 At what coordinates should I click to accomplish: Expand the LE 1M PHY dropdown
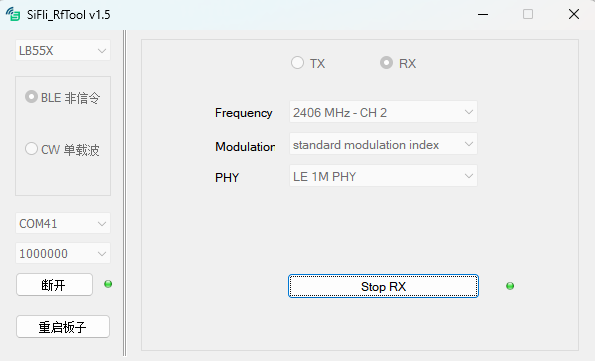tap(383, 176)
